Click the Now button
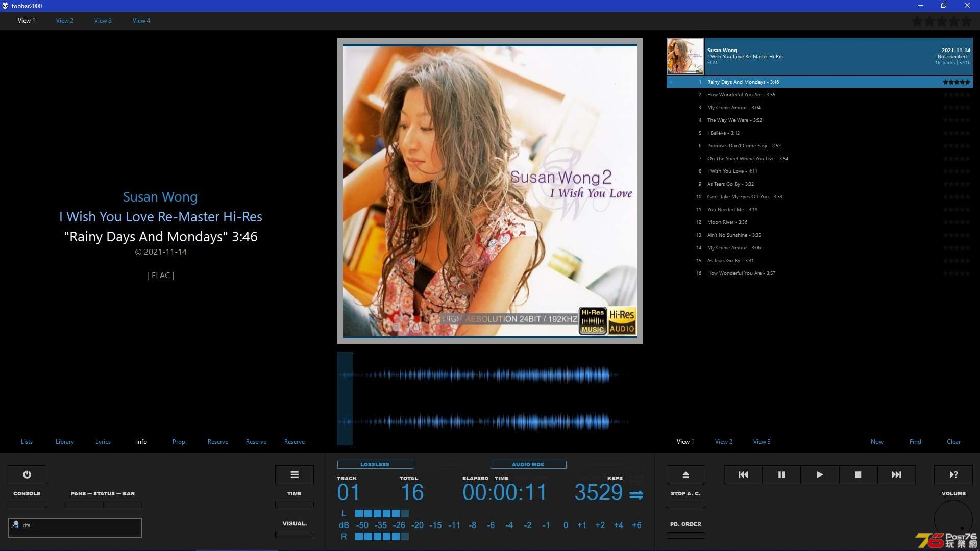The height and width of the screenshot is (551, 980). (877, 442)
